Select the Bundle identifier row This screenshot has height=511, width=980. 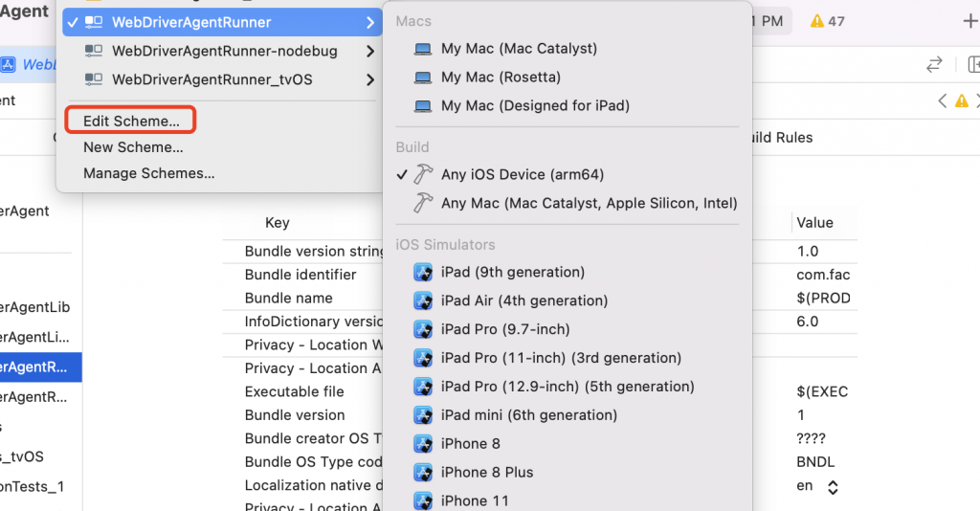tap(301, 275)
